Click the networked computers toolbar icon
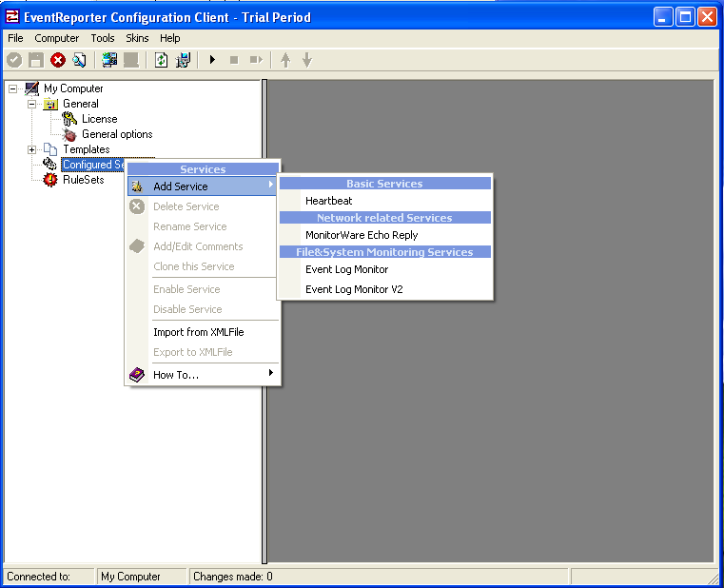The image size is (724, 588). click(x=109, y=60)
